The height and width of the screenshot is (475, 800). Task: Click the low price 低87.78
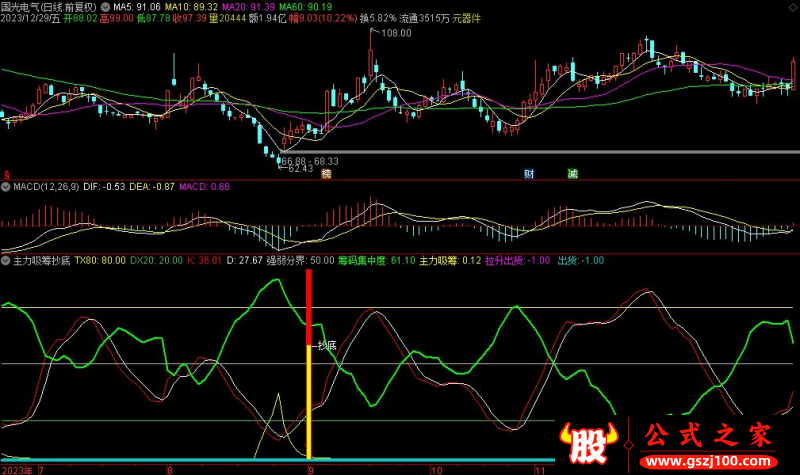click(153, 18)
